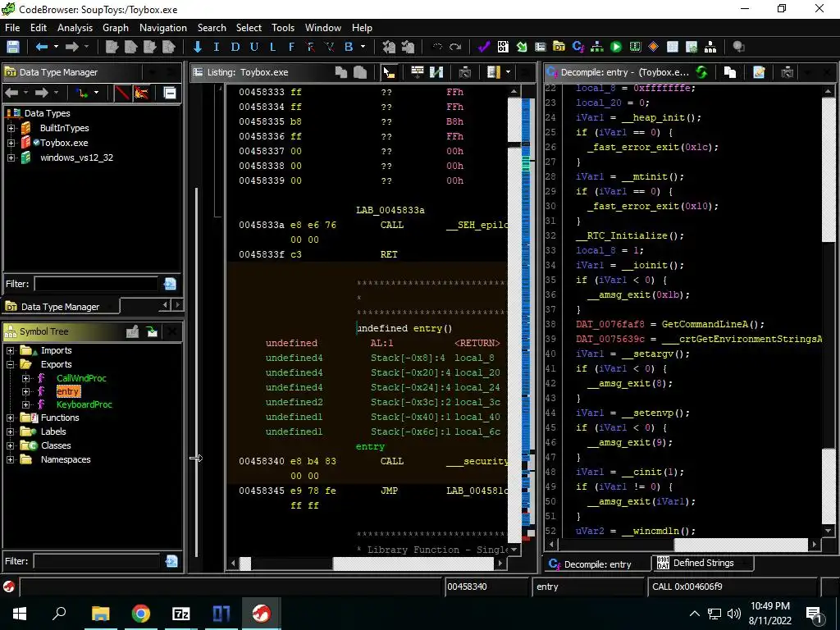This screenshot has height=630, width=840.
Task: Open the Search menu
Action: coord(212,28)
